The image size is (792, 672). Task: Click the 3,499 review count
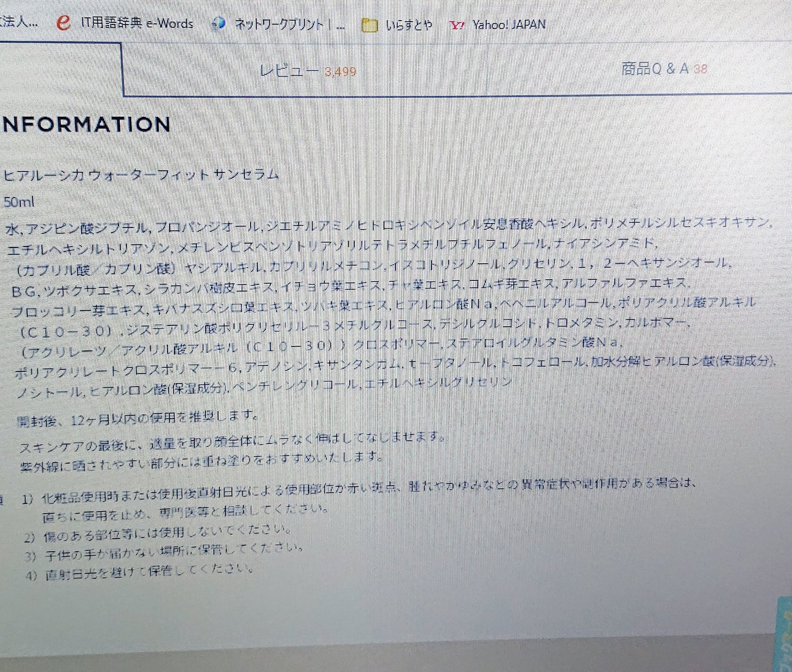coord(338,72)
